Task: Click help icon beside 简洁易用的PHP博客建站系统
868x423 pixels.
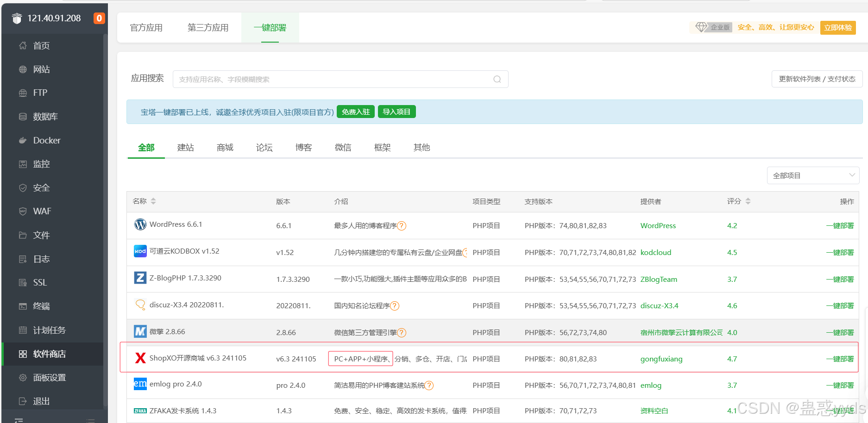Action: click(429, 386)
